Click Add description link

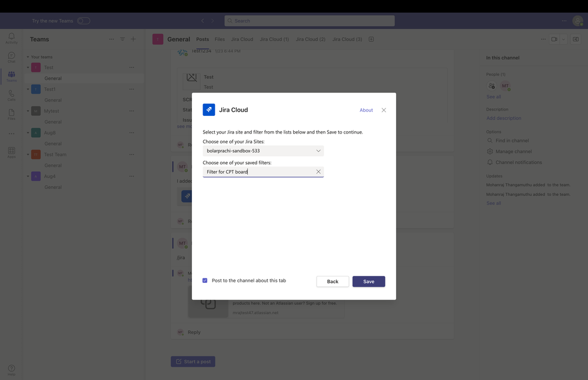(x=504, y=118)
